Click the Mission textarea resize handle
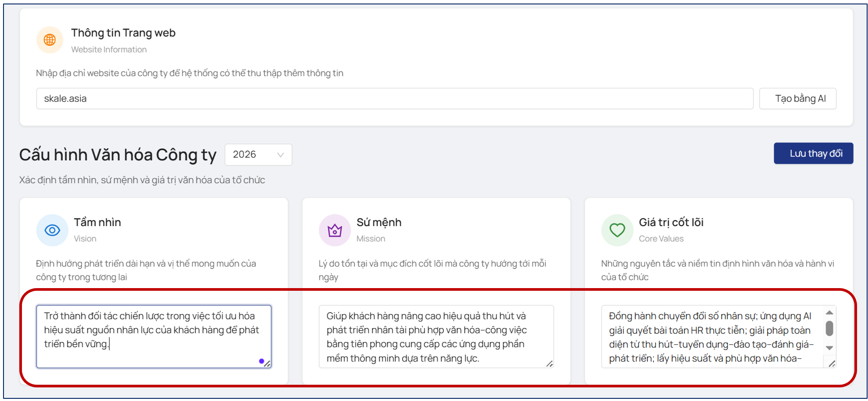Image resolution: width=868 pixels, height=401 pixels. pos(549,364)
